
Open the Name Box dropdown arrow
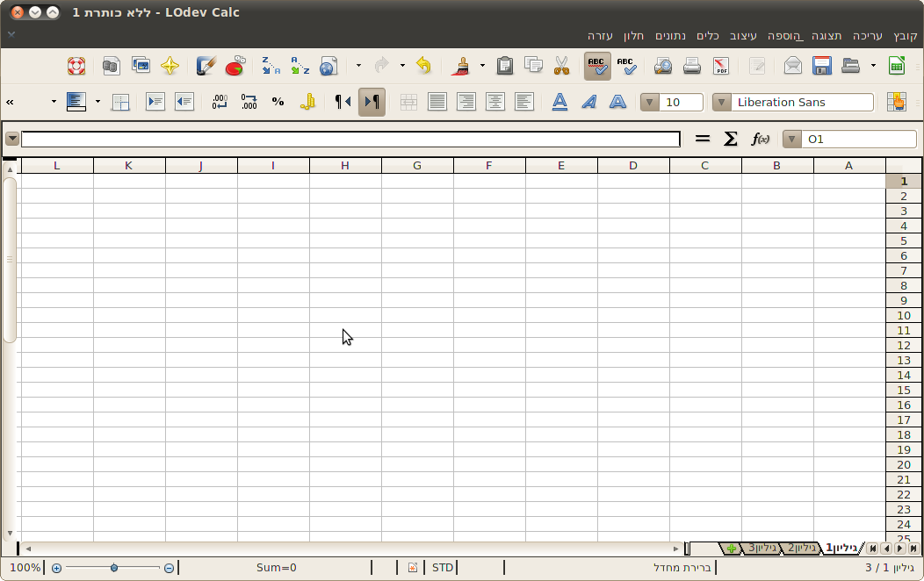click(792, 139)
